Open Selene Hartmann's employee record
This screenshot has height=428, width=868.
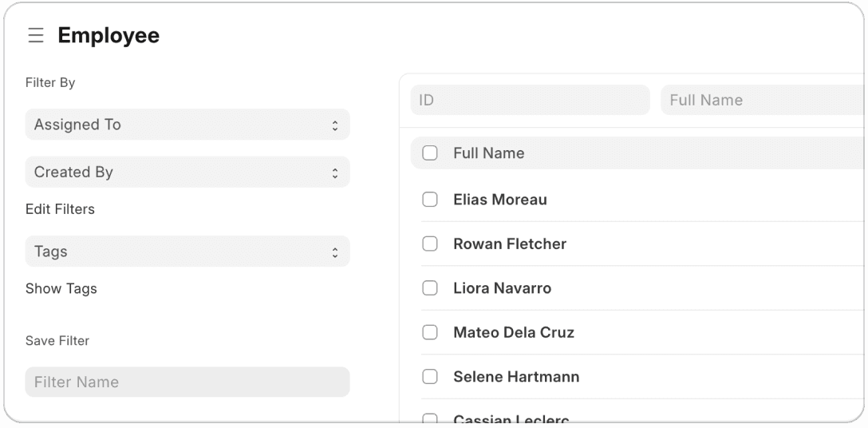coord(516,377)
